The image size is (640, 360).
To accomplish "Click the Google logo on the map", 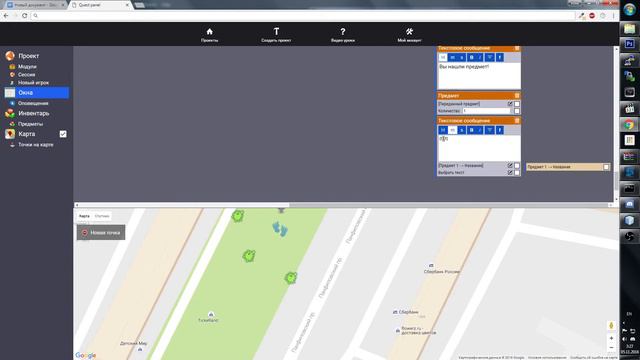I will pos(85,356).
